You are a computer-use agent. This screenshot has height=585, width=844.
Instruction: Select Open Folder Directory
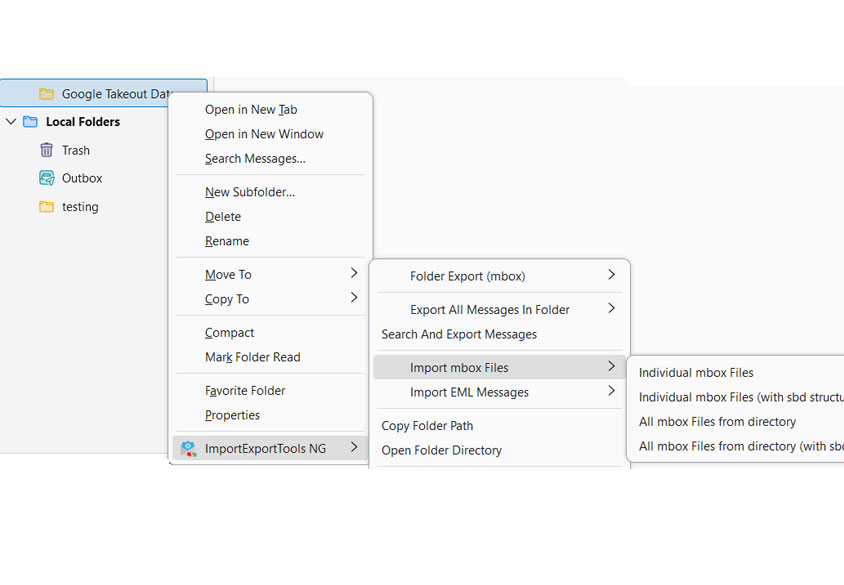click(442, 450)
